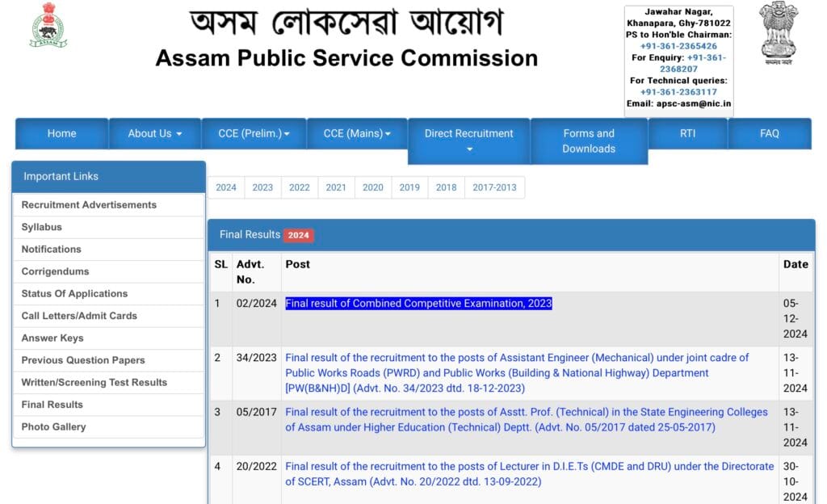Viewport: 827px width, 504px height.
Task: Open Asstt. Prof. (Technical) final result link
Action: (527, 420)
